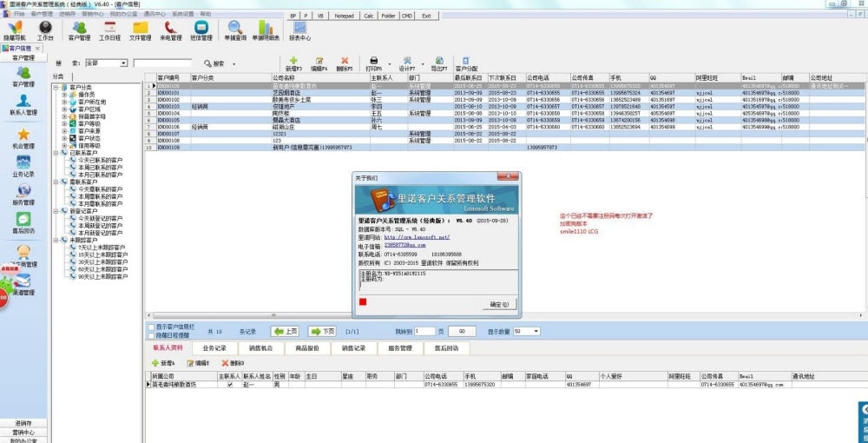868x443 pixels.
Task: Open dropdown arrow next to 打印F6
Action: [x=389, y=64]
